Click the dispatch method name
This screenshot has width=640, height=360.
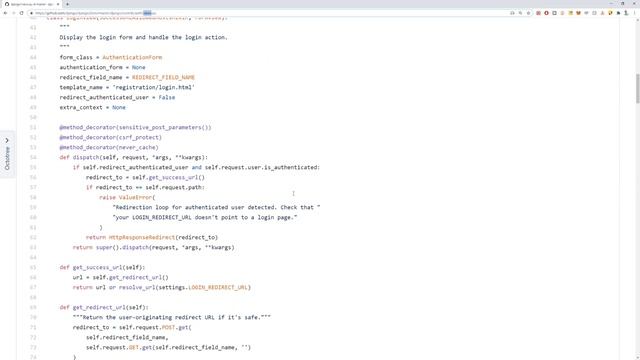click(86, 157)
